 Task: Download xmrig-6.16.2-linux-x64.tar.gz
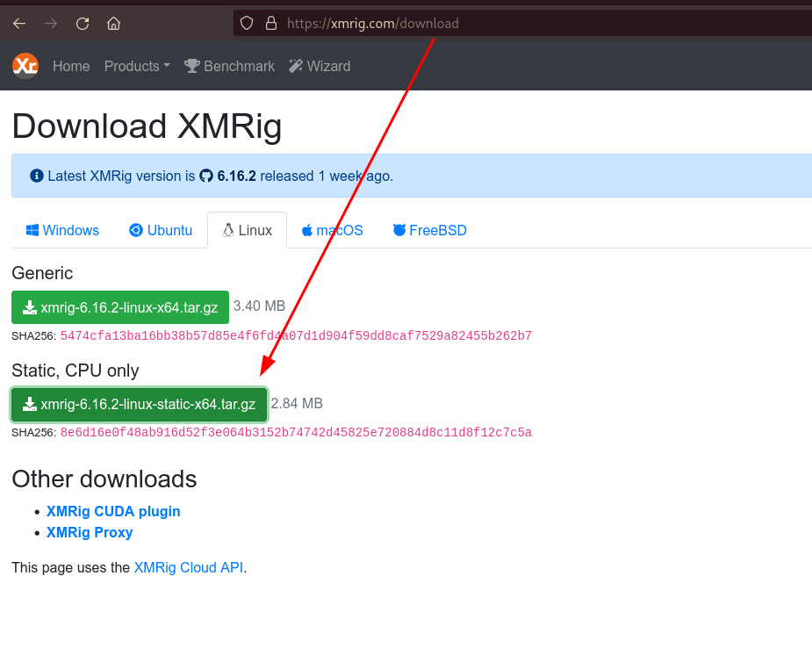point(120,307)
